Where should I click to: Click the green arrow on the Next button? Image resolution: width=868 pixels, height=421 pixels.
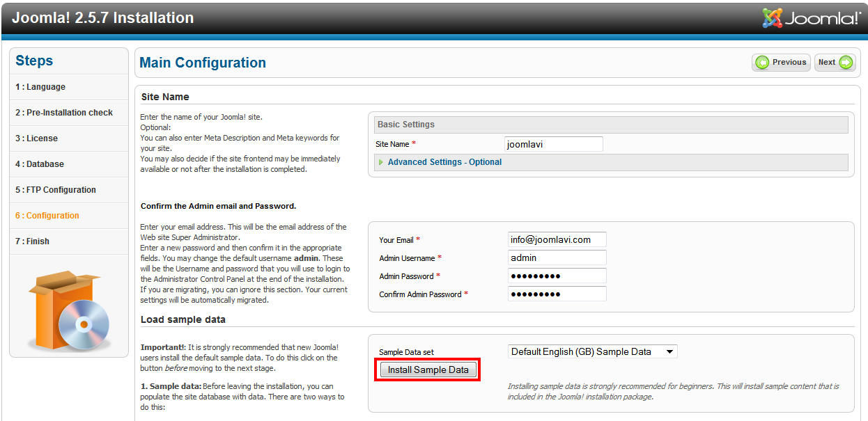846,63
